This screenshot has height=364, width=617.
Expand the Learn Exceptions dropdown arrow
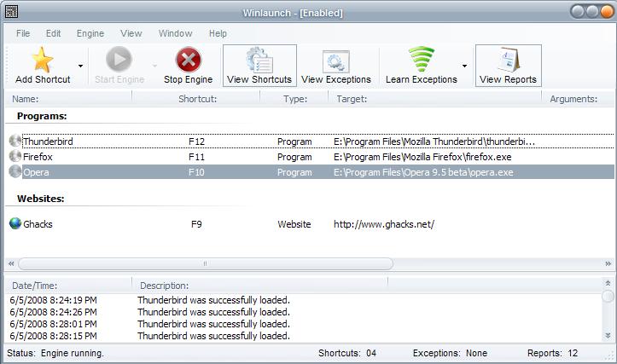pyautogui.click(x=465, y=66)
